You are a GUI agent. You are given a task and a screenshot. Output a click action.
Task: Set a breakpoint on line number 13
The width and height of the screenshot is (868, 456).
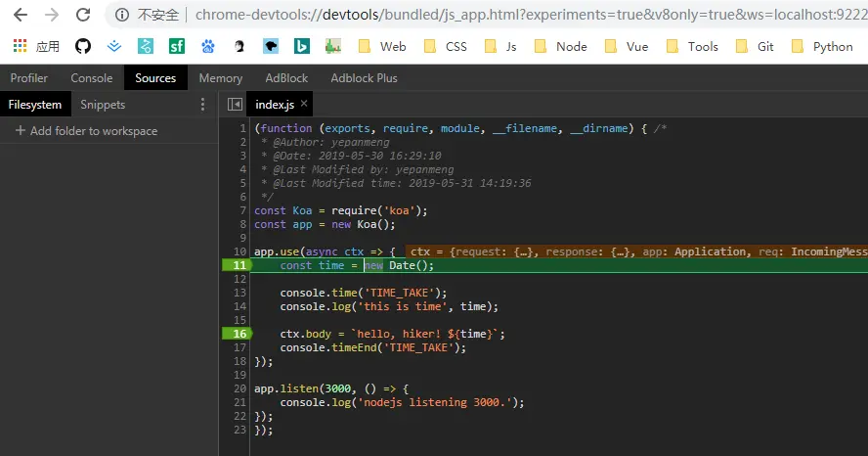[239, 293]
